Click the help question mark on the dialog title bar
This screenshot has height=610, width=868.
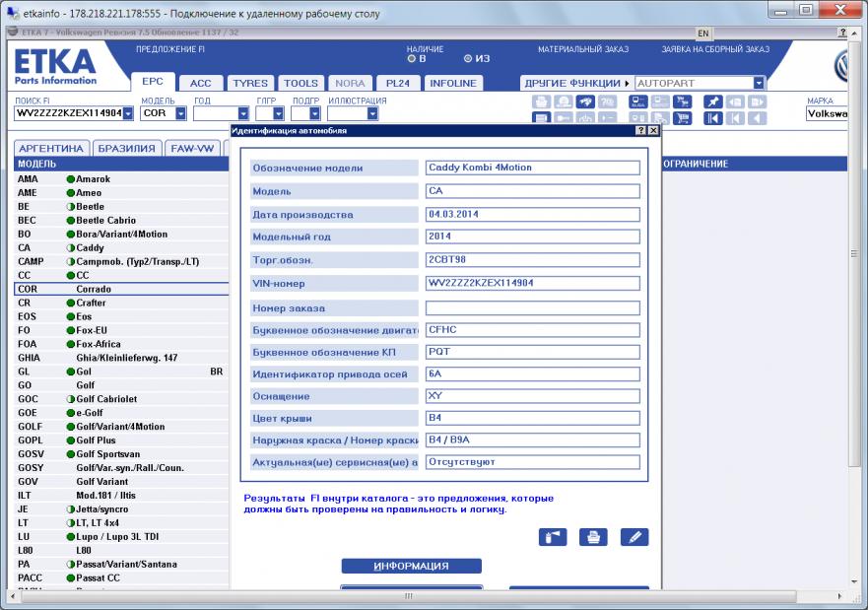click(640, 131)
